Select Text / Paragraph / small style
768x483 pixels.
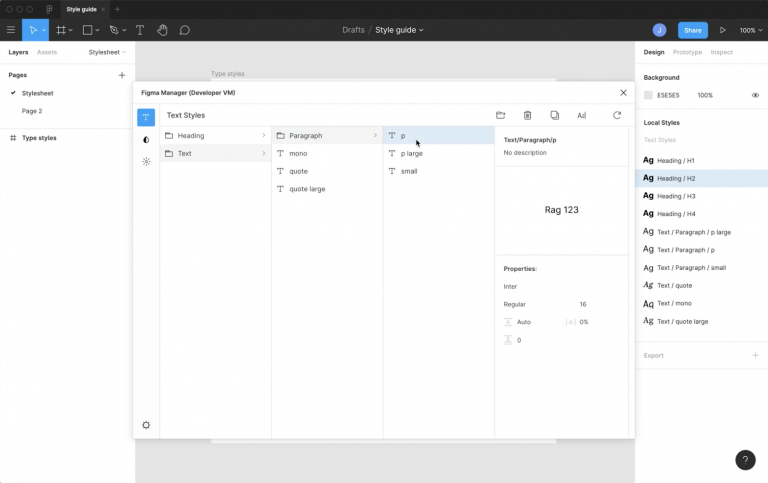coord(701,267)
